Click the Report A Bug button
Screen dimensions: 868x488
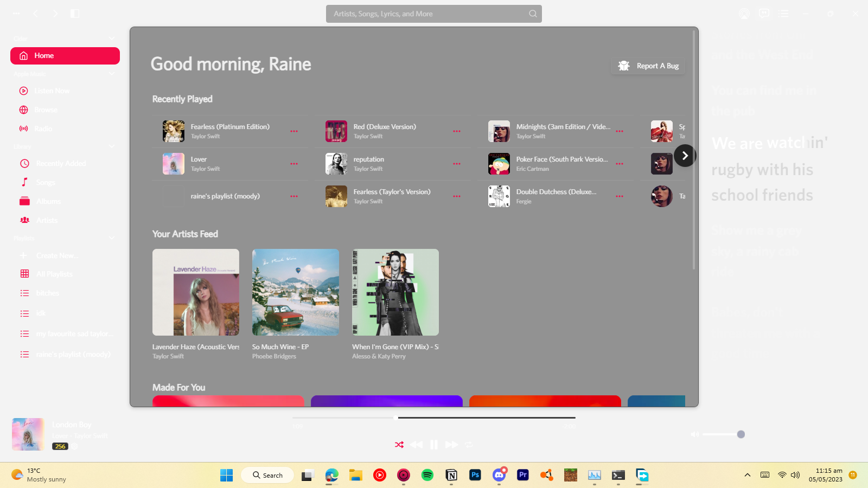click(648, 66)
